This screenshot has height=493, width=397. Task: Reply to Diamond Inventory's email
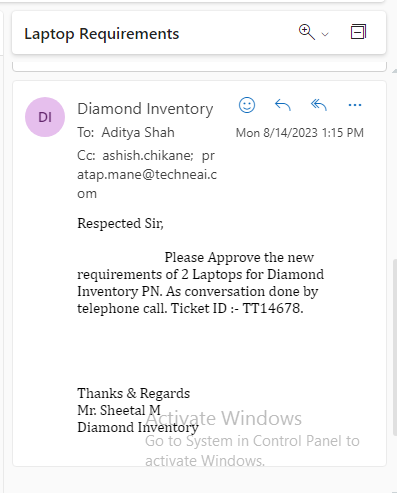(283, 105)
